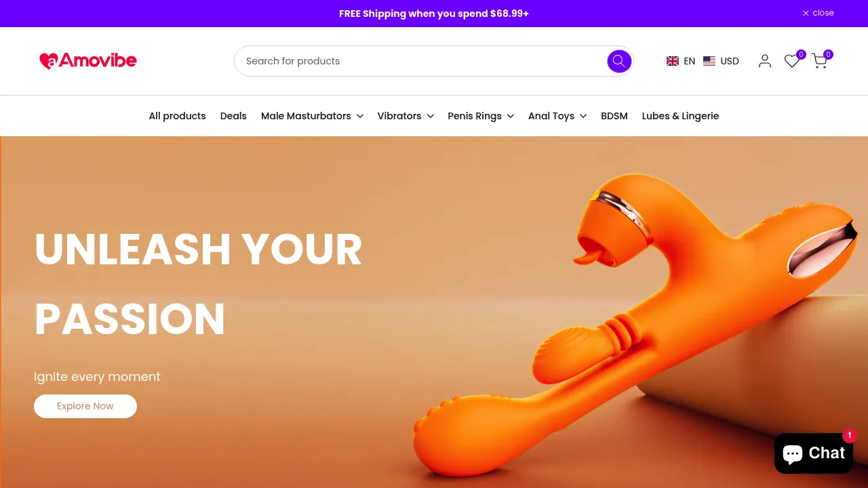
Task: Open the BDSM menu item
Action: pyautogui.click(x=614, y=116)
